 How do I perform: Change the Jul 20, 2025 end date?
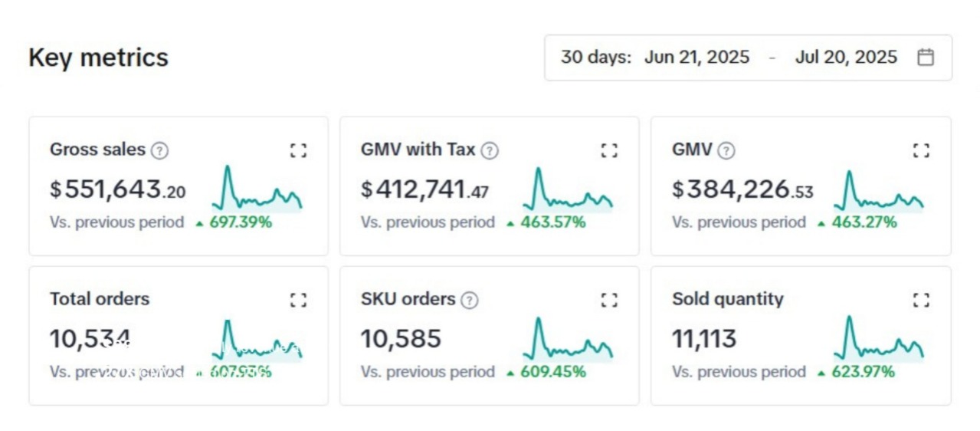(x=846, y=58)
